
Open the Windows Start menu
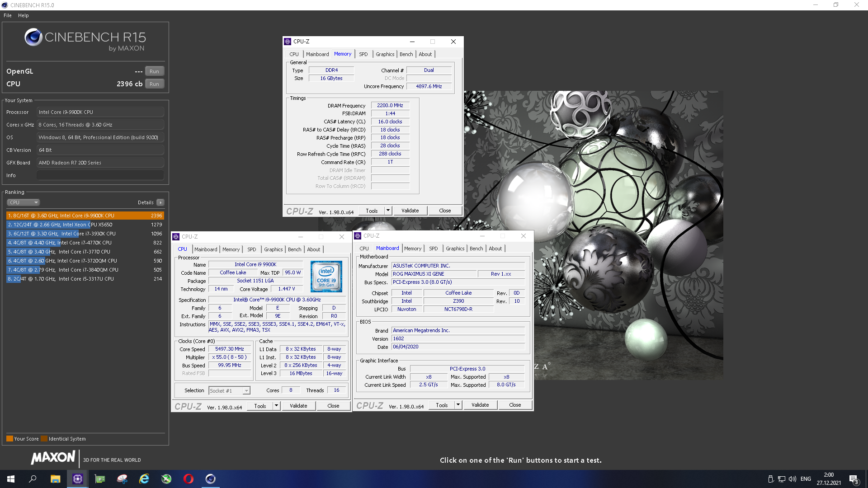pos(11,479)
